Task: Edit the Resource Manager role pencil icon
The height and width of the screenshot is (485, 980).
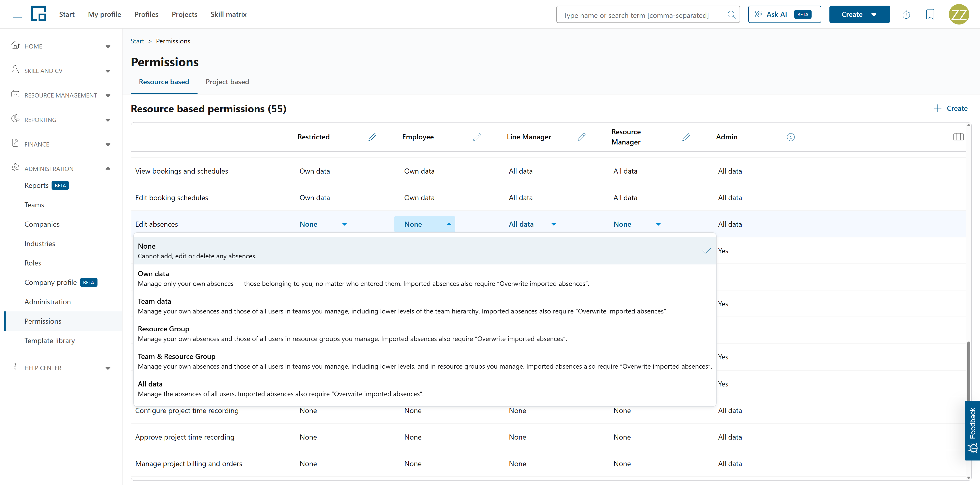Action: pos(686,137)
